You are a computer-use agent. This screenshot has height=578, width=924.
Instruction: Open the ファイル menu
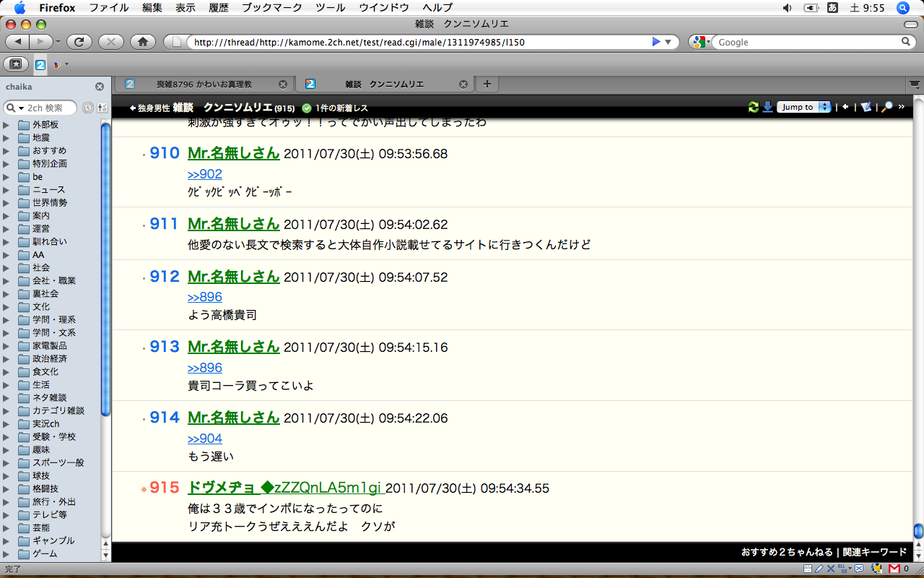108,8
